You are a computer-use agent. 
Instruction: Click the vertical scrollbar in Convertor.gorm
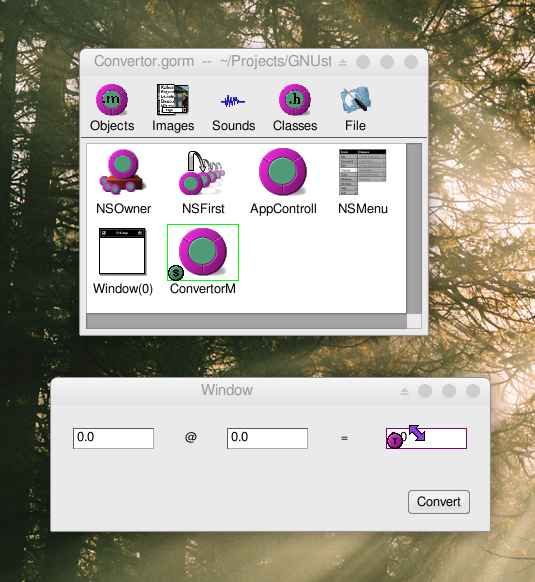(414, 229)
